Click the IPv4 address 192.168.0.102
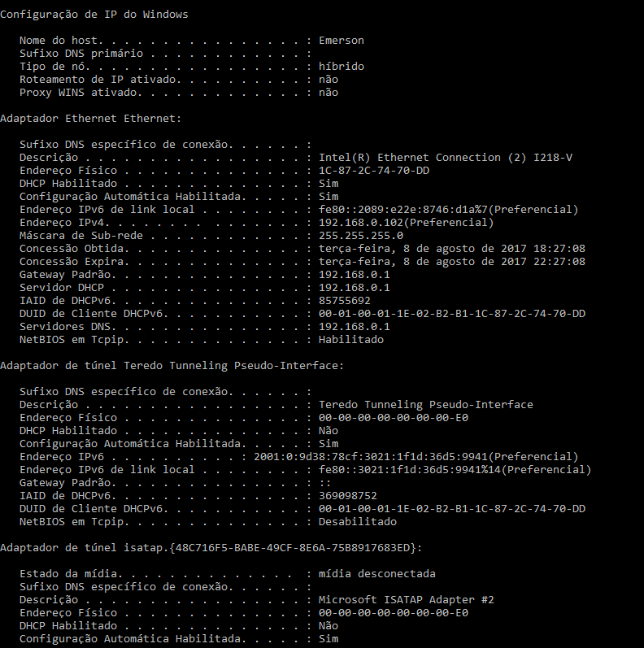Image resolution: width=644 pixels, height=648 pixels. pyautogui.click(x=360, y=222)
